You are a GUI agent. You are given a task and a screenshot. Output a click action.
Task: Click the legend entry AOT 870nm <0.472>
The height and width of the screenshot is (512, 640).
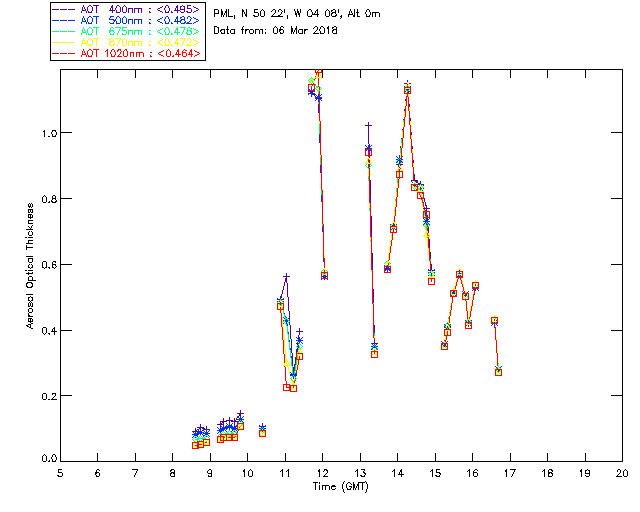point(127,42)
